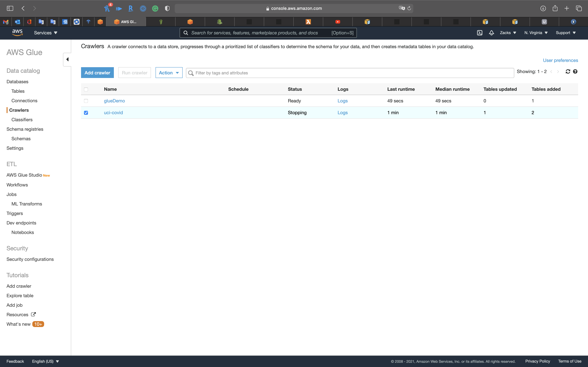Click the AWS logo home icon

point(17,33)
